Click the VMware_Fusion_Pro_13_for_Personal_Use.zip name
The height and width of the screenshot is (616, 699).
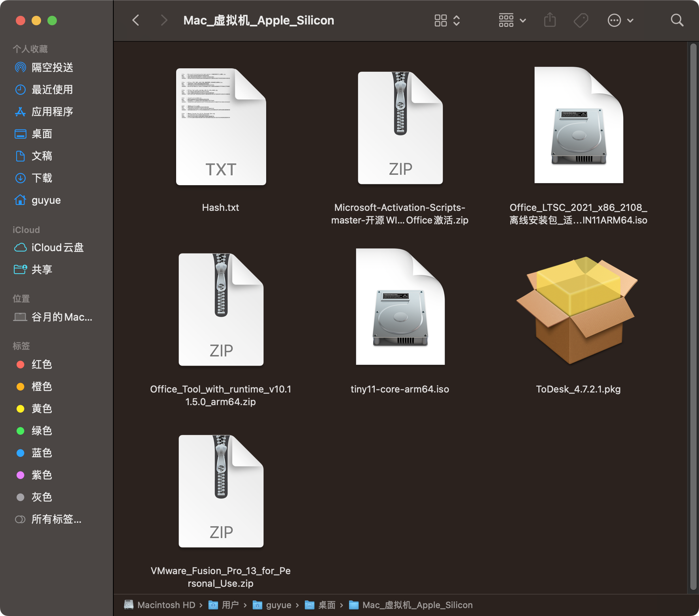[x=220, y=577]
